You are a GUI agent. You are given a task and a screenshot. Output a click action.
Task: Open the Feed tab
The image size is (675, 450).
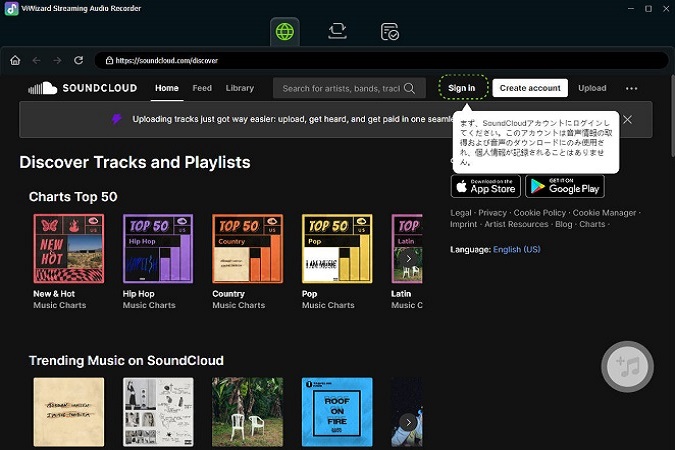[202, 88]
